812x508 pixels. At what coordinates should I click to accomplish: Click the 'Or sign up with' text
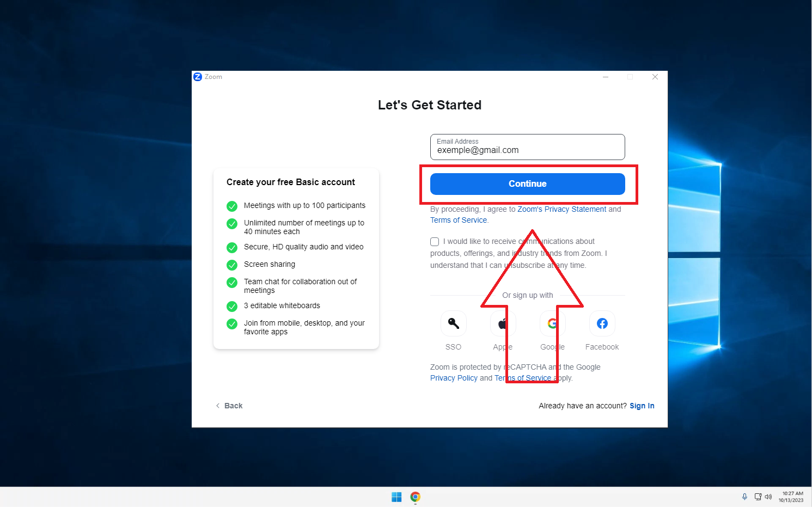click(528, 295)
